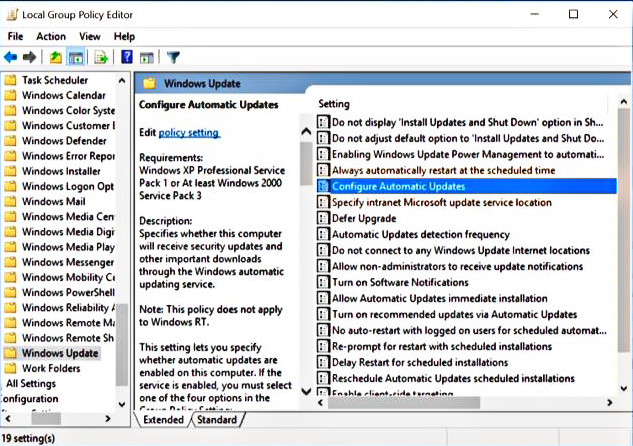This screenshot has height=446, width=633.
Task: Select 'Enabling Windows Update Power Management' setting
Action: pyautogui.click(x=468, y=154)
